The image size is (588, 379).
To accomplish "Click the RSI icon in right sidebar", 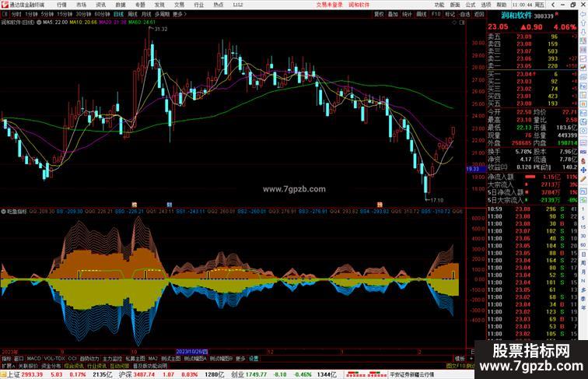I will [583, 152].
